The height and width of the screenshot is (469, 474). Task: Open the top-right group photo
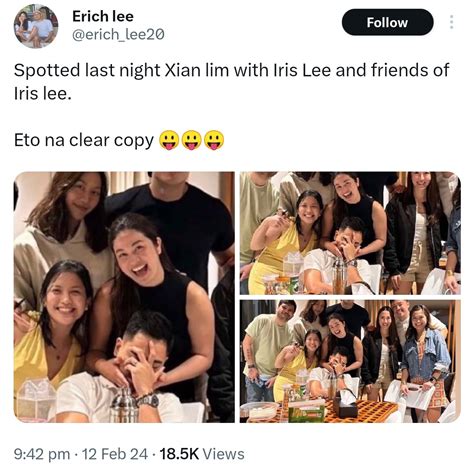click(350, 233)
